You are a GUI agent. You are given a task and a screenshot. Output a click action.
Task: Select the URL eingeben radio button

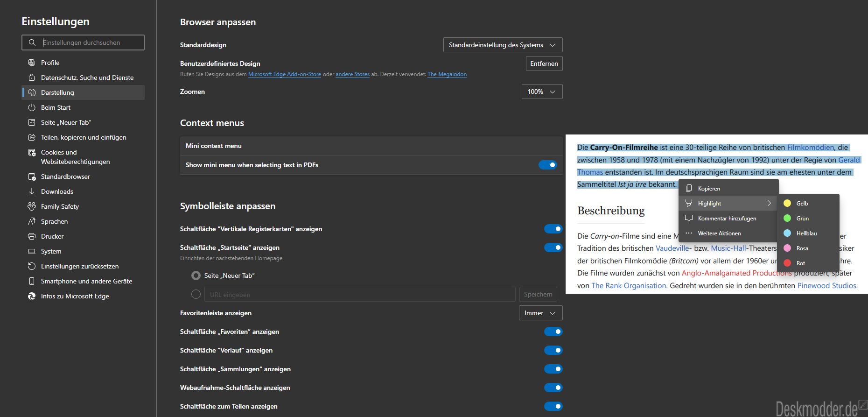click(196, 294)
